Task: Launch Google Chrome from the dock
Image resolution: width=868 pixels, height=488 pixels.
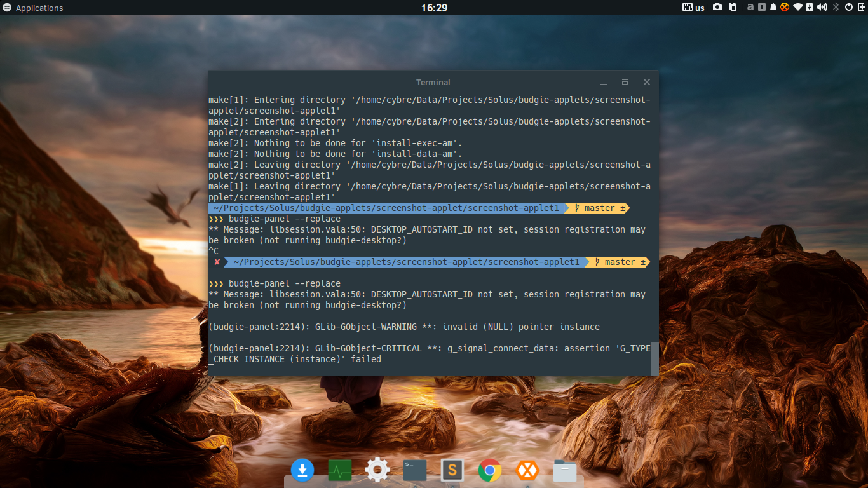Action: click(x=490, y=470)
